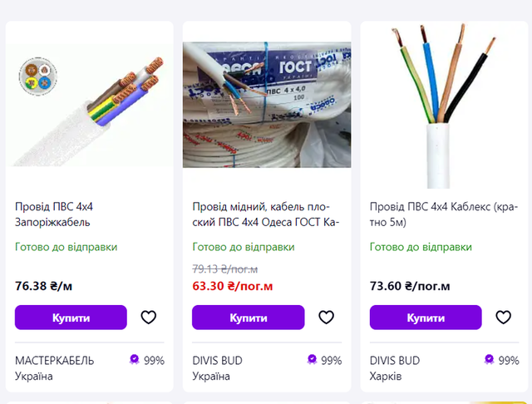Add Запоріжкабель wire to favorites with heart
Image resolution: width=532 pixels, height=404 pixels.
[x=149, y=317]
